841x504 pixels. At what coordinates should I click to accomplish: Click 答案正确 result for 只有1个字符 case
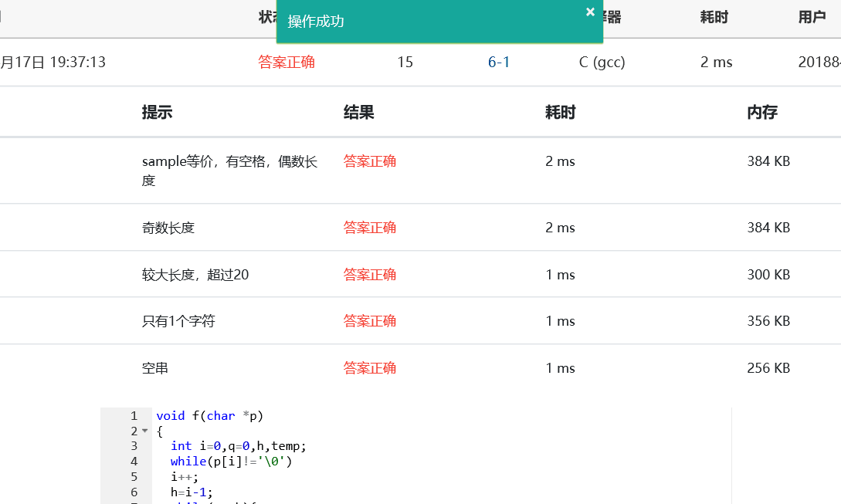coord(370,321)
